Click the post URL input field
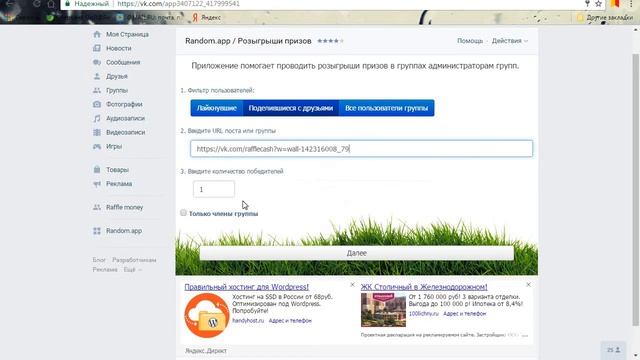The width and height of the screenshot is (640, 360). tap(361, 149)
